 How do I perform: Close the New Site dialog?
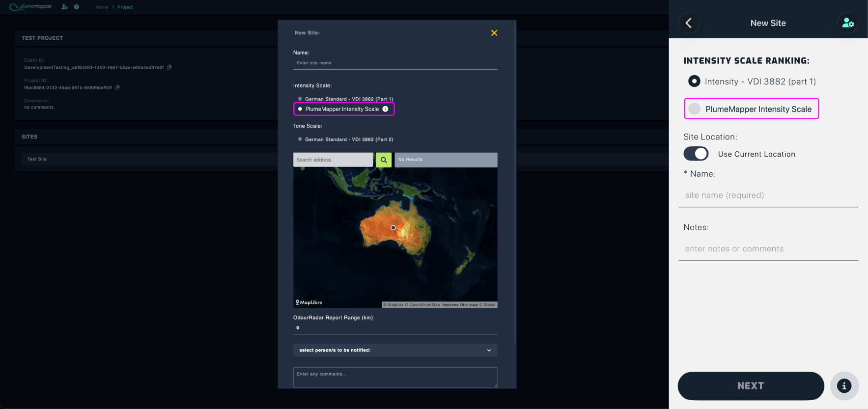[x=494, y=33]
